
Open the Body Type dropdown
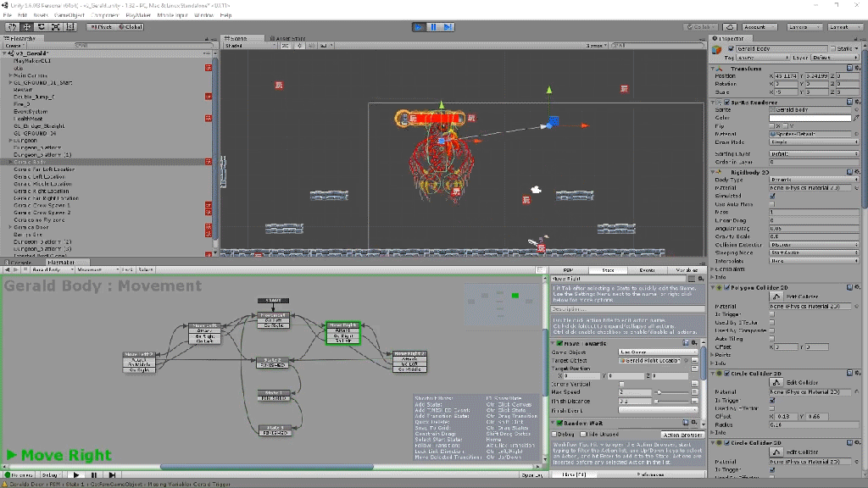pyautogui.click(x=814, y=180)
